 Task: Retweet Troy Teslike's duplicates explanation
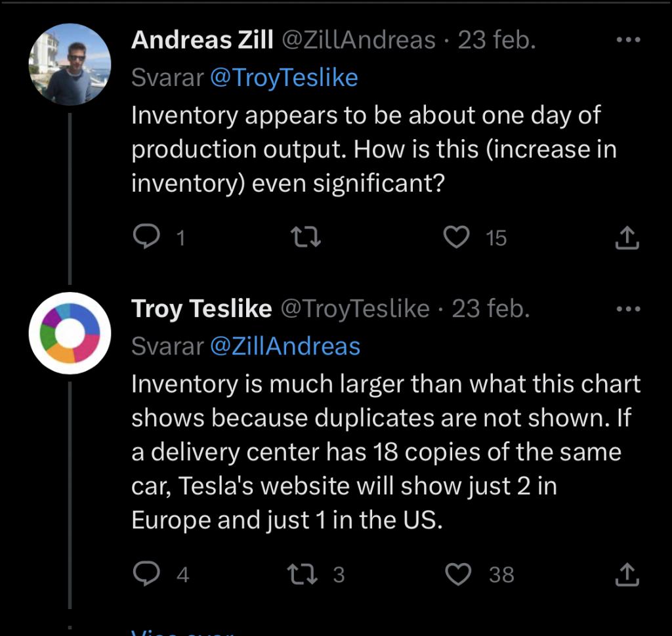click(303, 574)
